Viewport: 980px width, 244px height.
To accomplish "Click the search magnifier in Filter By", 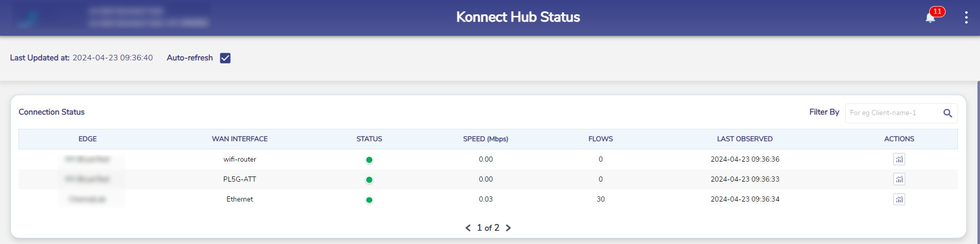I will [948, 113].
